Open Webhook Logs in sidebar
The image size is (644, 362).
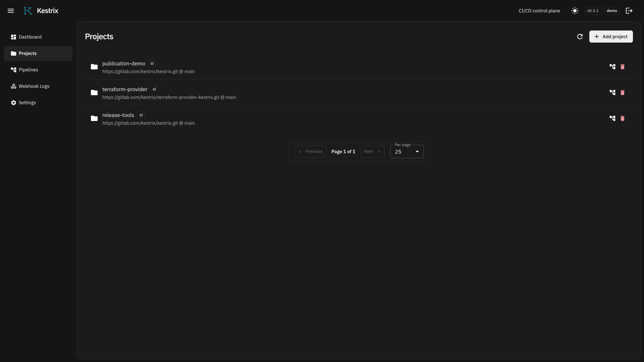click(38, 86)
